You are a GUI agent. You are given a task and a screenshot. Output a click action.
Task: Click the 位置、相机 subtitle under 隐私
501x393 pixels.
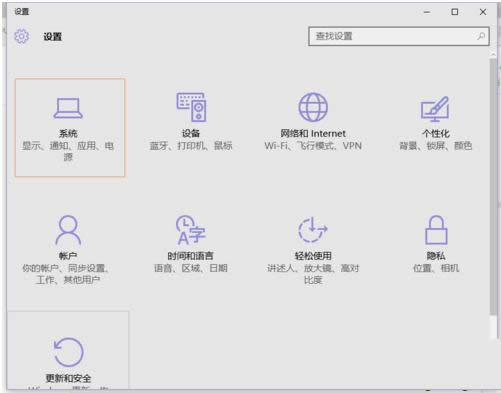click(x=436, y=268)
